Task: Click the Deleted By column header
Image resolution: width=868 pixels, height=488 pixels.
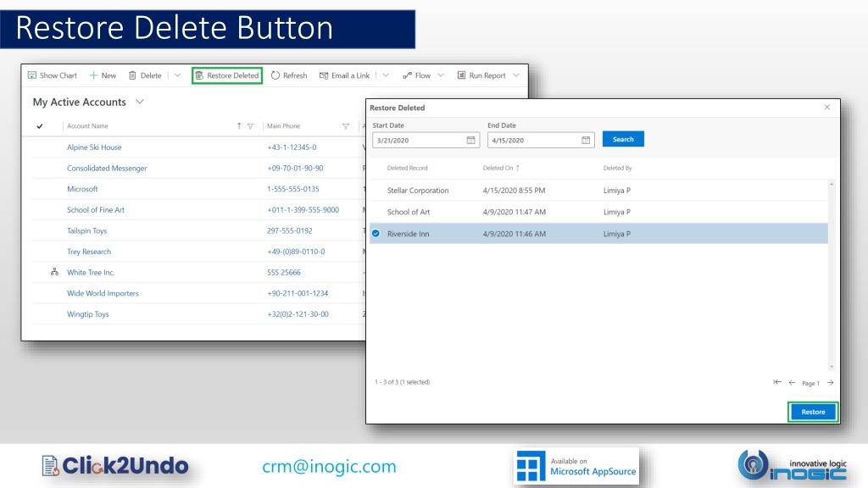Action: 617,168
